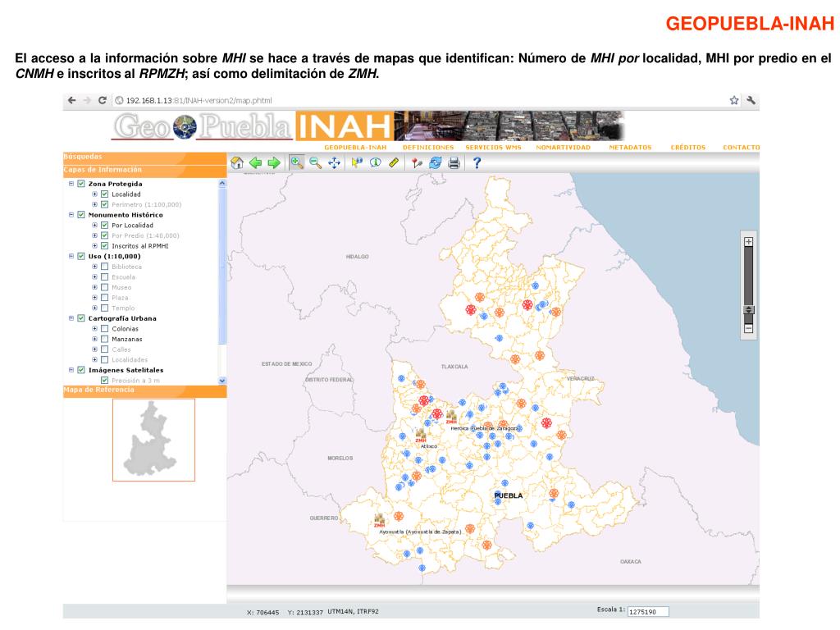Bookmark page with star icon

pyautogui.click(x=734, y=100)
